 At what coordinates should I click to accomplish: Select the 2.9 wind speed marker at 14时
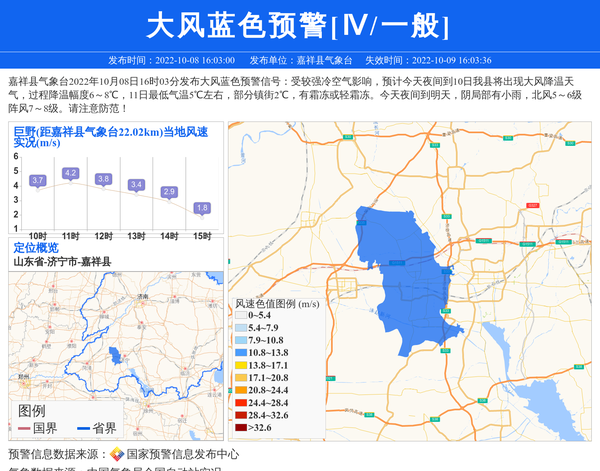point(169,191)
